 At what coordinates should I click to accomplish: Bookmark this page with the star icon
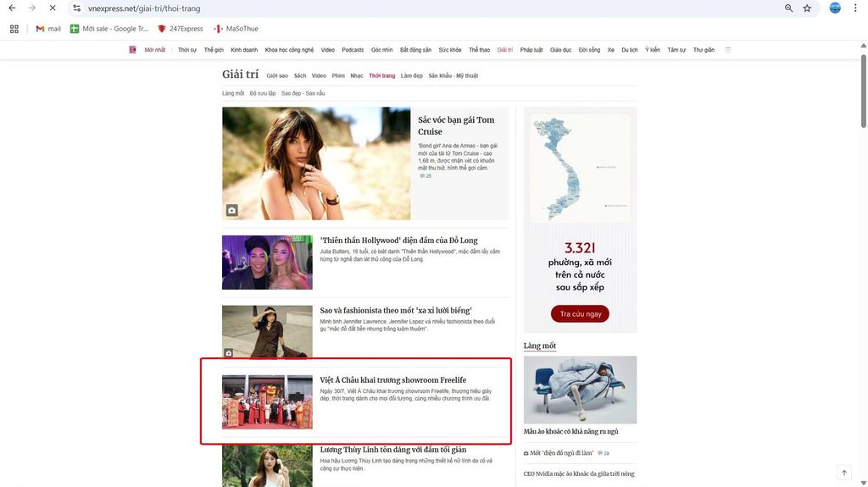pos(807,8)
